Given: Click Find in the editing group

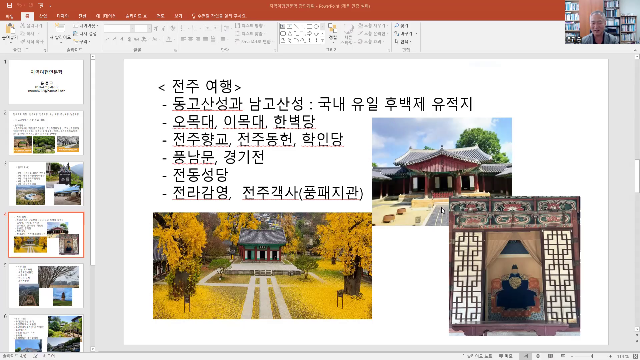Looking at the screenshot, I should pos(402,26).
